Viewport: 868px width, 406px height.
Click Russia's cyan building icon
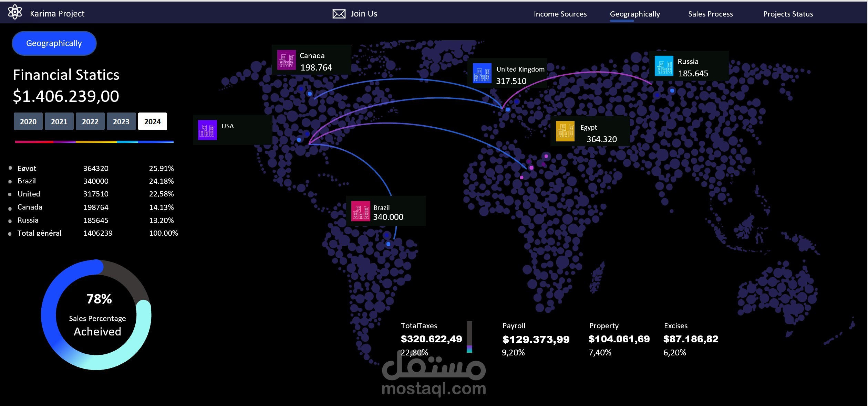[664, 66]
